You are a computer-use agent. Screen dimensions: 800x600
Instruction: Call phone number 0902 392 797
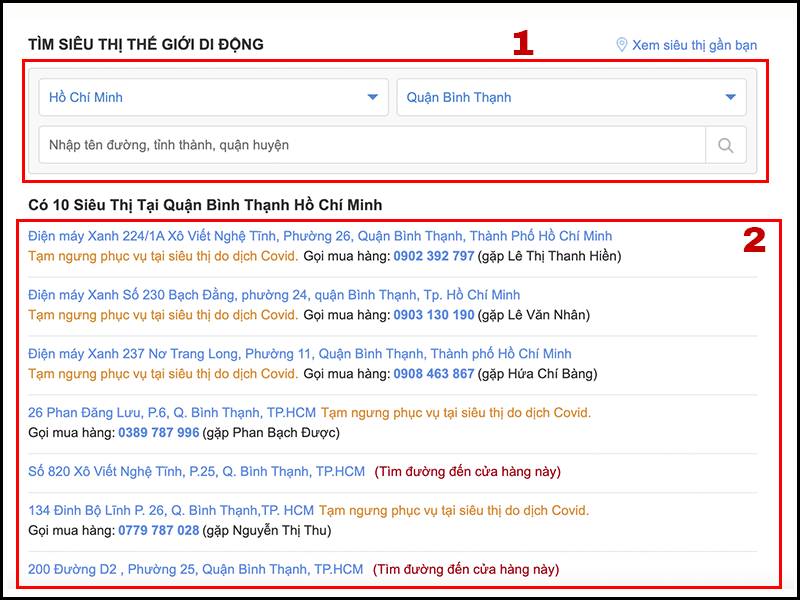click(434, 256)
